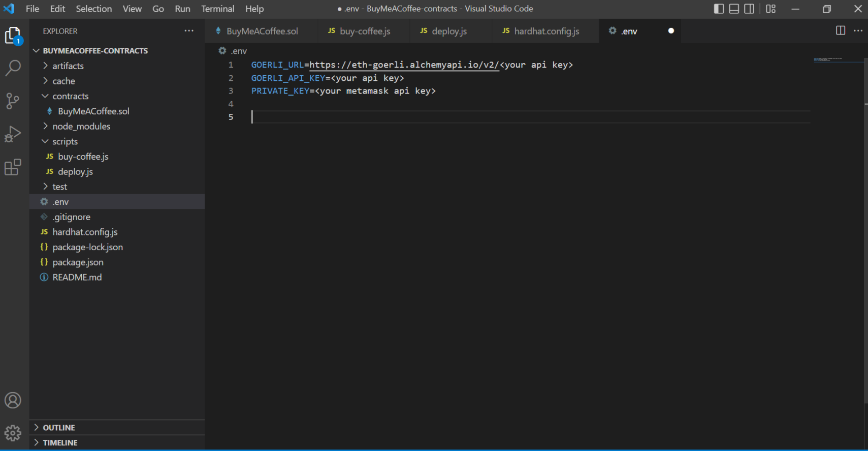This screenshot has width=868, height=451.
Task: Click the Accounts icon
Action: pyautogui.click(x=13, y=401)
